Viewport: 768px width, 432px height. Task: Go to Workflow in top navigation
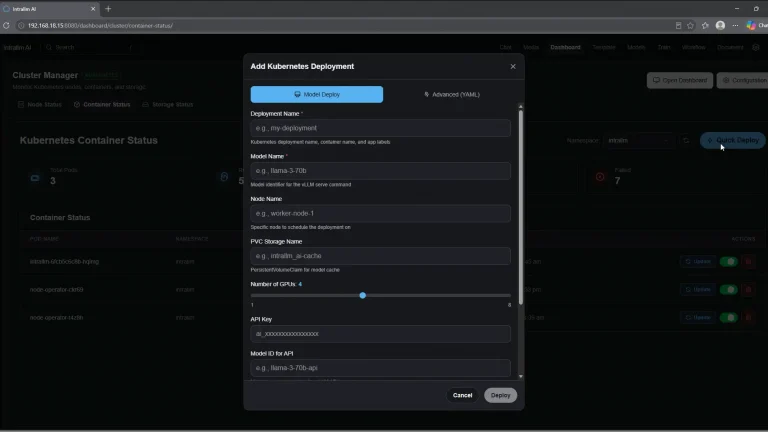click(694, 48)
